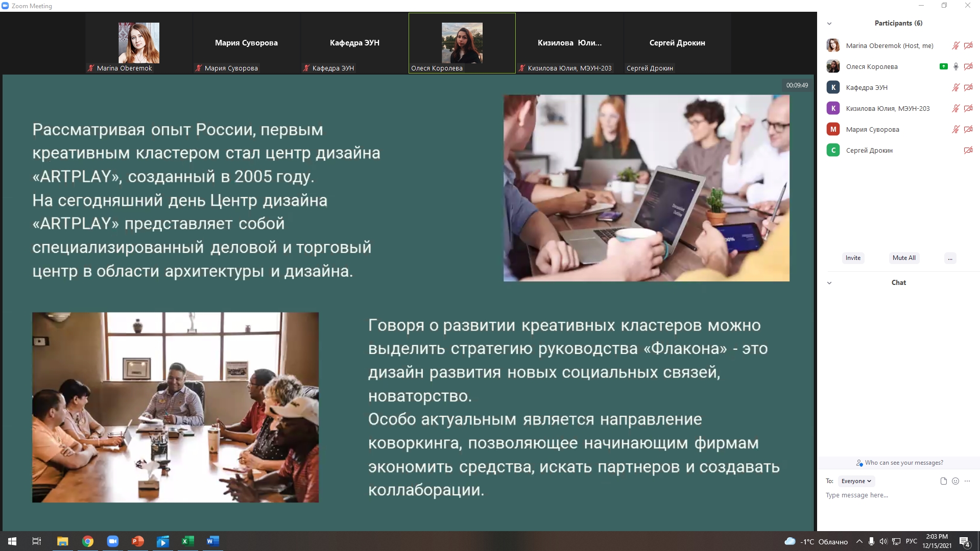980x551 pixels.
Task: Open PowerPoint from taskbar
Action: [137, 541]
